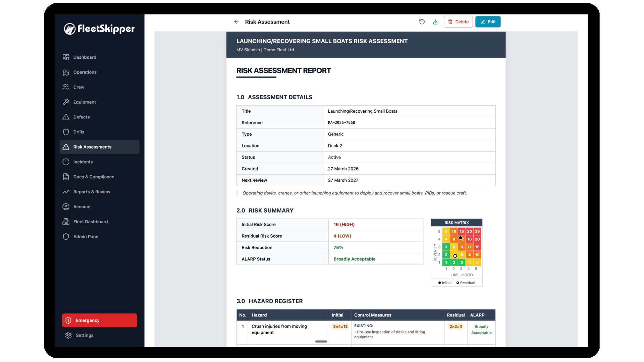
Task: Click the Admin Panel shield icon
Action: click(66, 237)
